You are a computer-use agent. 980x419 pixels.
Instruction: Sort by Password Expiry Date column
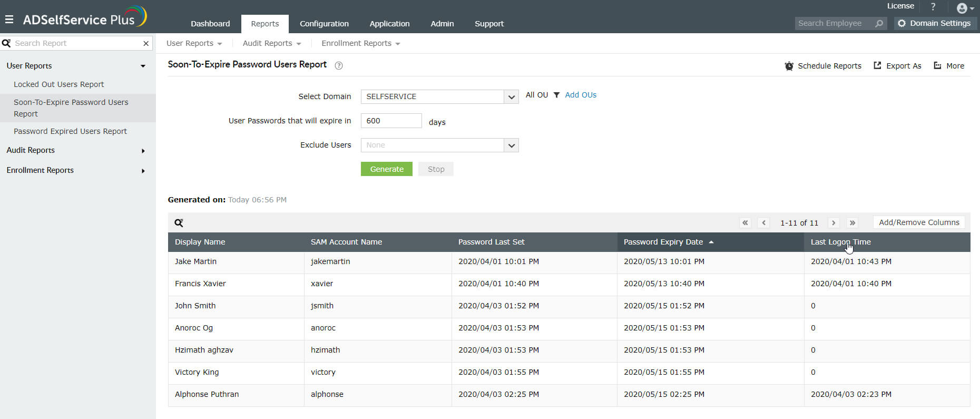point(663,242)
